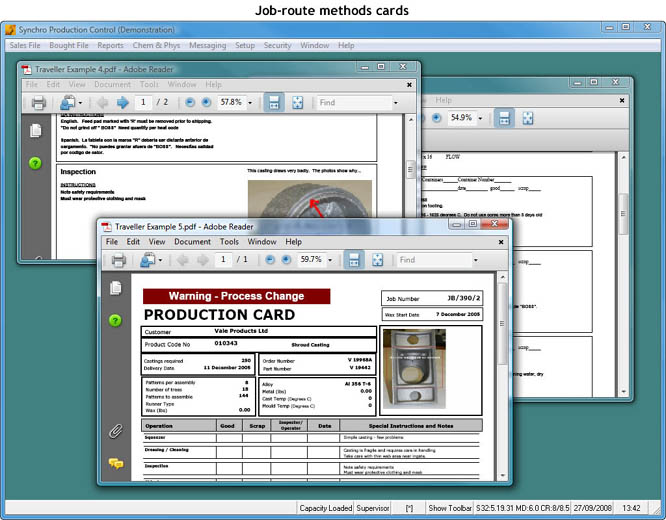Close document with X in Traveller Example 4 menu bar
The height and width of the screenshot is (520, 666).
409,85
